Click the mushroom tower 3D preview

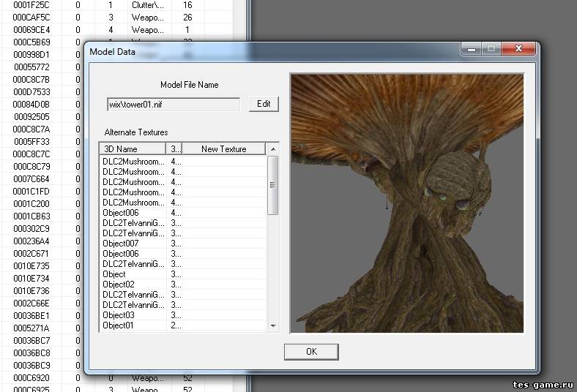coord(407,203)
